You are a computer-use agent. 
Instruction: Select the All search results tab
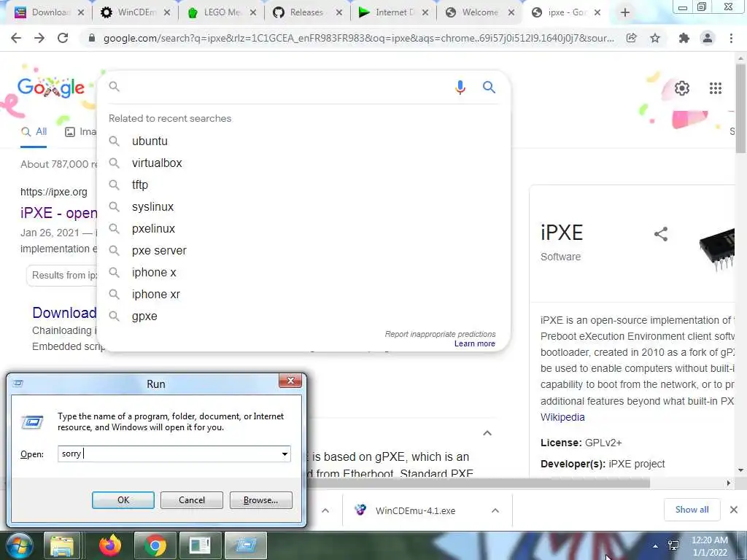tap(34, 132)
